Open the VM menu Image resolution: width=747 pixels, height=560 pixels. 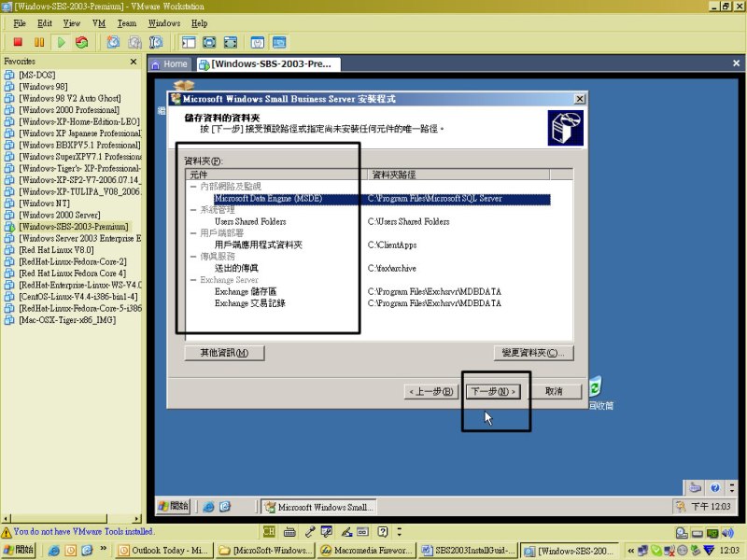click(x=99, y=23)
